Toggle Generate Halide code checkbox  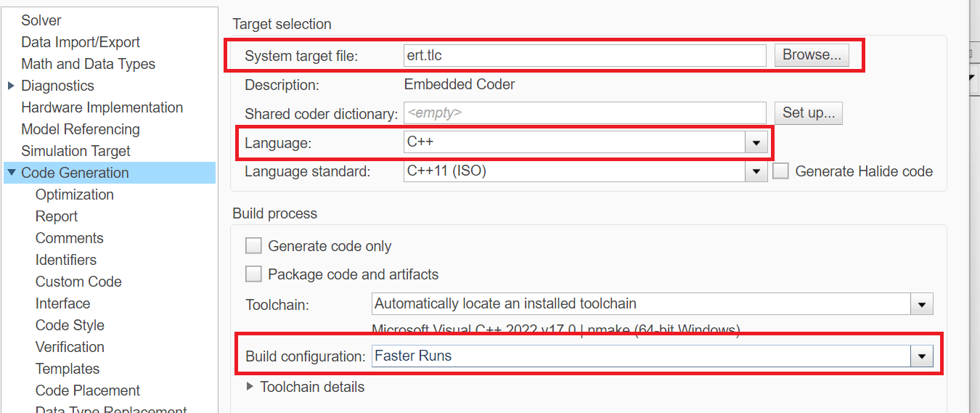pyautogui.click(x=781, y=172)
